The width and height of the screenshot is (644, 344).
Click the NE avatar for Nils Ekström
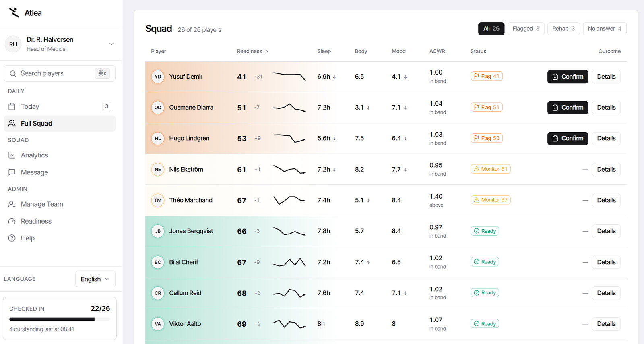(x=158, y=169)
